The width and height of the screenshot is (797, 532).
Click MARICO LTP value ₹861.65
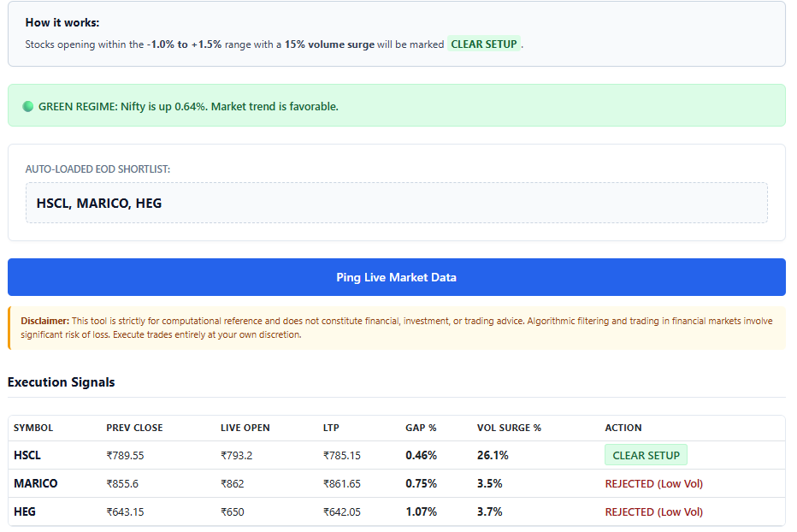coord(342,484)
